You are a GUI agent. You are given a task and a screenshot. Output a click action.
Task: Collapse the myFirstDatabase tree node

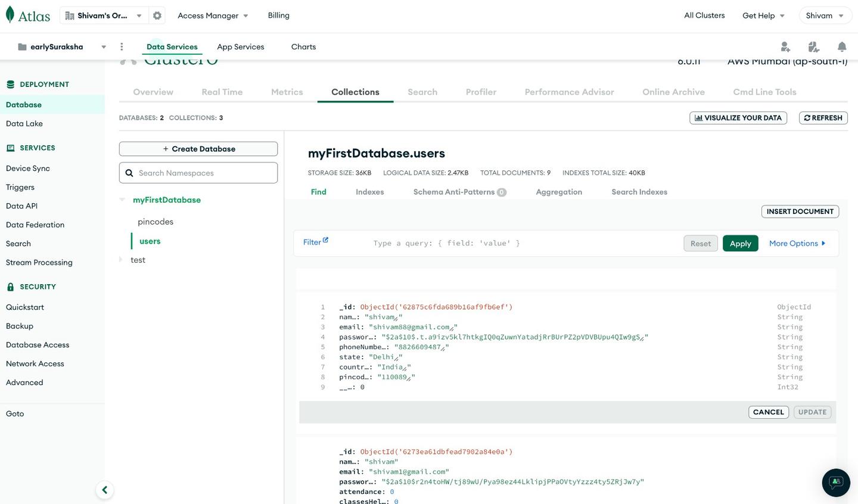coord(122,200)
